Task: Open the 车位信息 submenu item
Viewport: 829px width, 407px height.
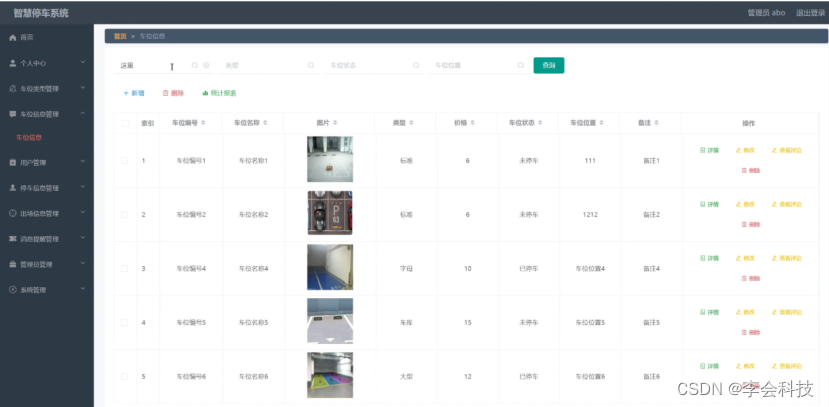Action: click(x=29, y=137)
